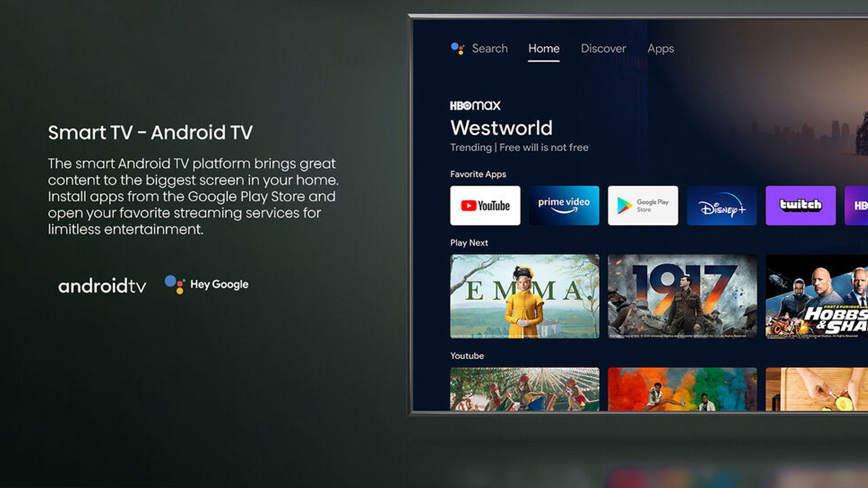Viewport: 868px width, 488px height.
Task: Open the Twitch app tile
Action: 800,205
